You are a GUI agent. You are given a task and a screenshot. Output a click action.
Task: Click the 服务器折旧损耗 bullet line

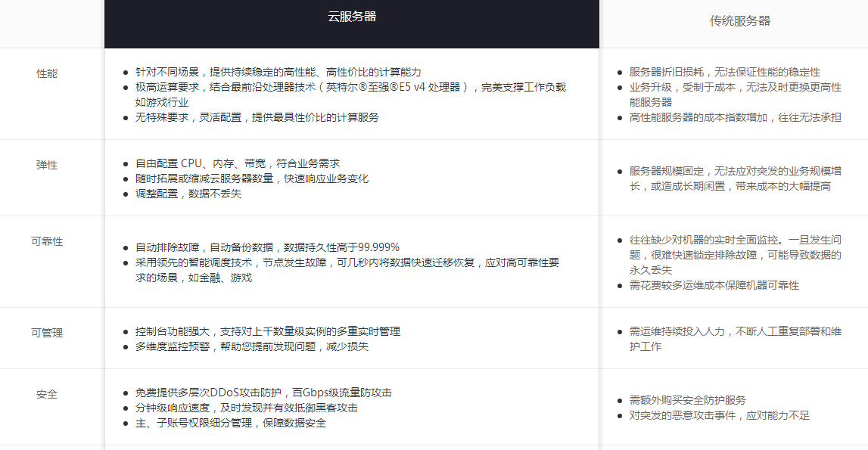click(x=724, y=72)
